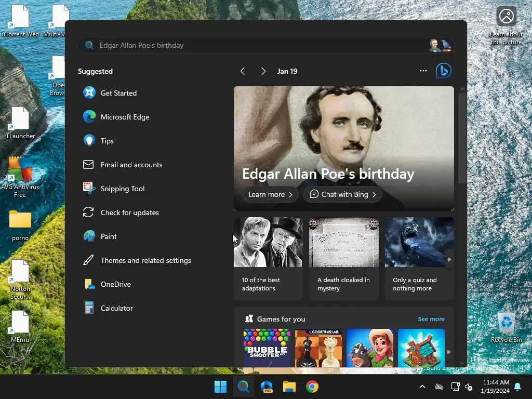Click the Chat with Bing button
Image resolution: width=532 pixels, height=399 pixels.
343,194
